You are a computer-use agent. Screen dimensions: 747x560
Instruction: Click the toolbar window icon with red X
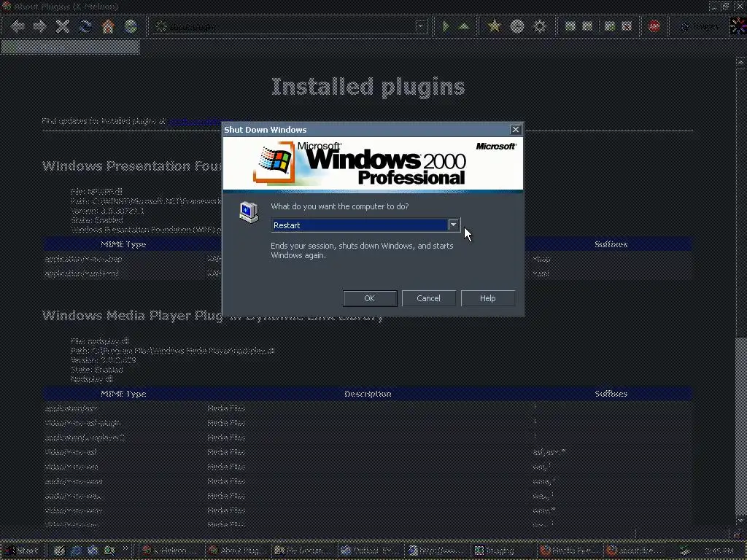tap(627, 26)
